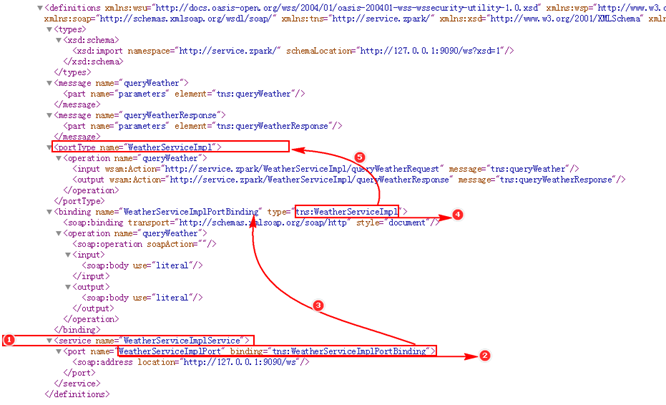Screen dimensions: 666x405
Task: Collapse the definitions root node
Action: point(40,8)
